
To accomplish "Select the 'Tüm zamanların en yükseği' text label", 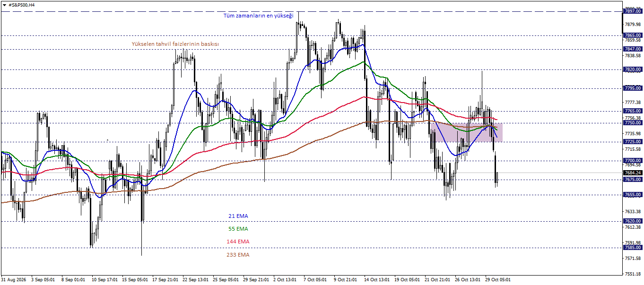I will click(x=258, y=16).
